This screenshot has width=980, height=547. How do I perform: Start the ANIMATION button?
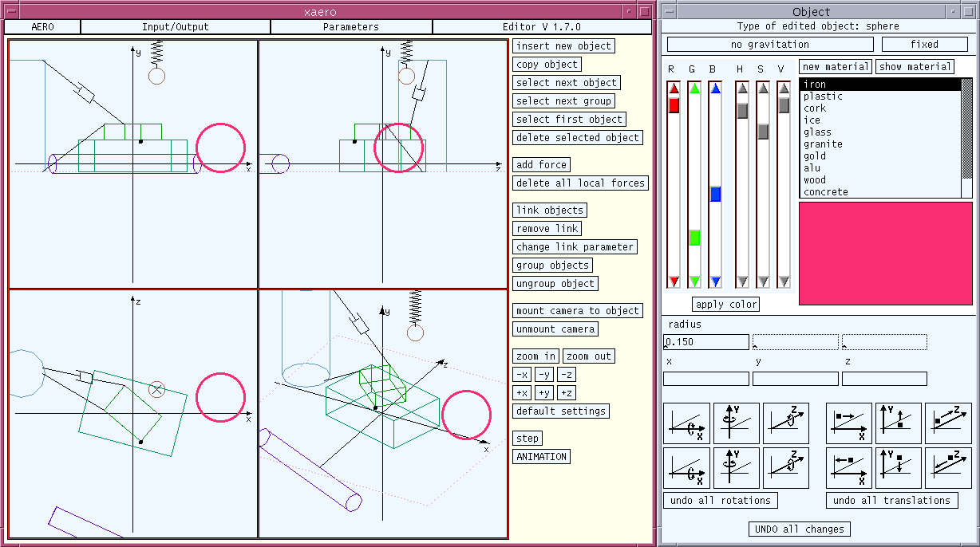541,457
